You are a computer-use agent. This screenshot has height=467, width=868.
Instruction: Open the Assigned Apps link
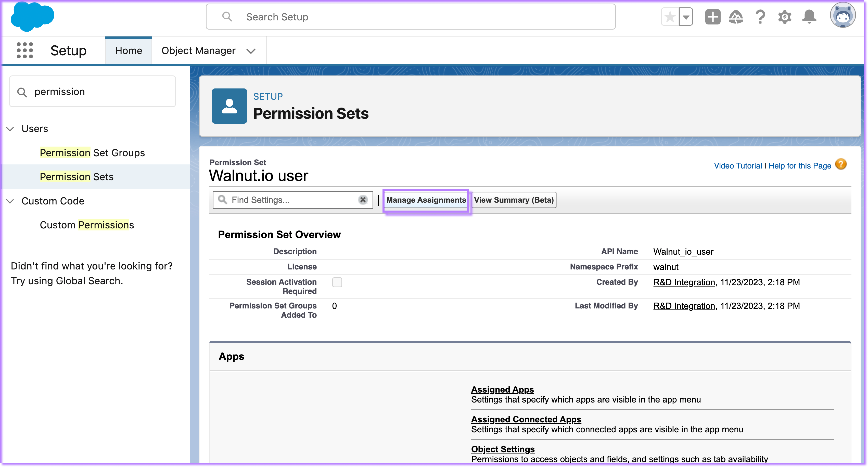point(502,389)
